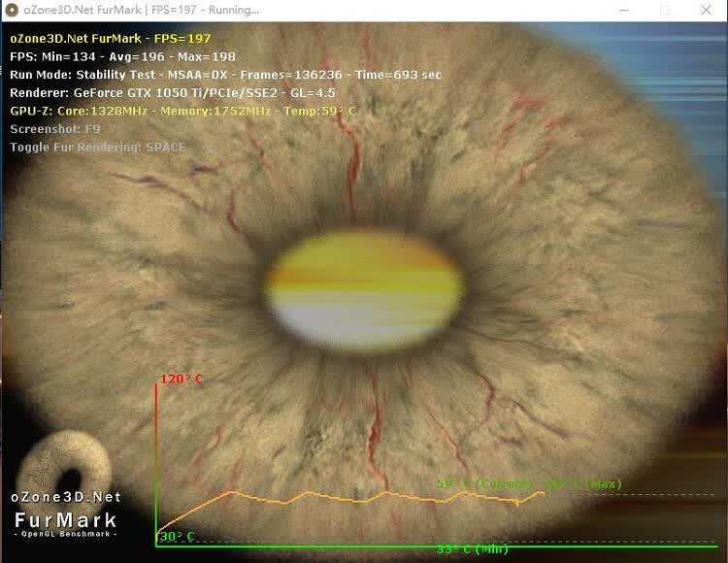Screen dimensions: 728x563
Task: Click the Run Mode Stability Test line
Action: [x=225, y=75]
